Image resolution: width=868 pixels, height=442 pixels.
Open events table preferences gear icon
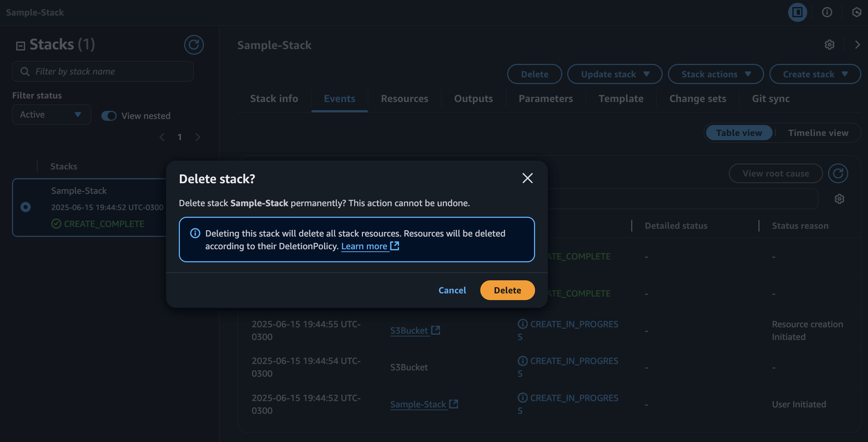point(839,199)
